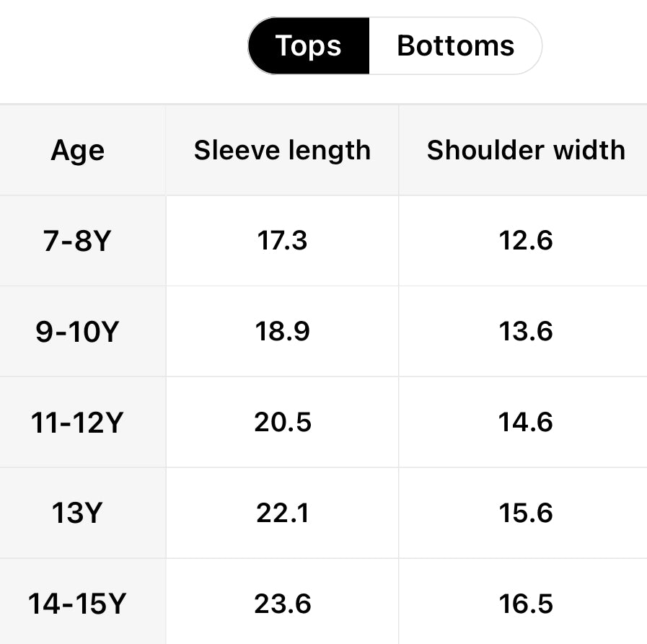This screenshot has width=647, height=644.
Task: Select the Tops segment
Action: (309, 46)
